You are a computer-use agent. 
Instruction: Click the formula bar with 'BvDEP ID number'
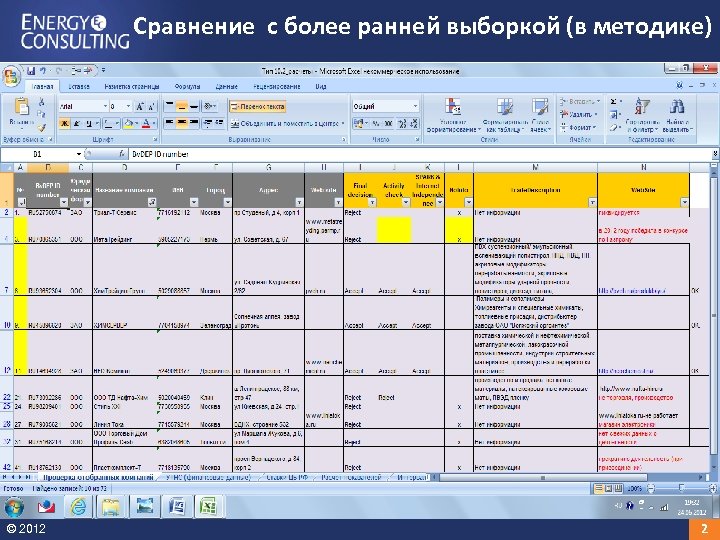[420, 154]
